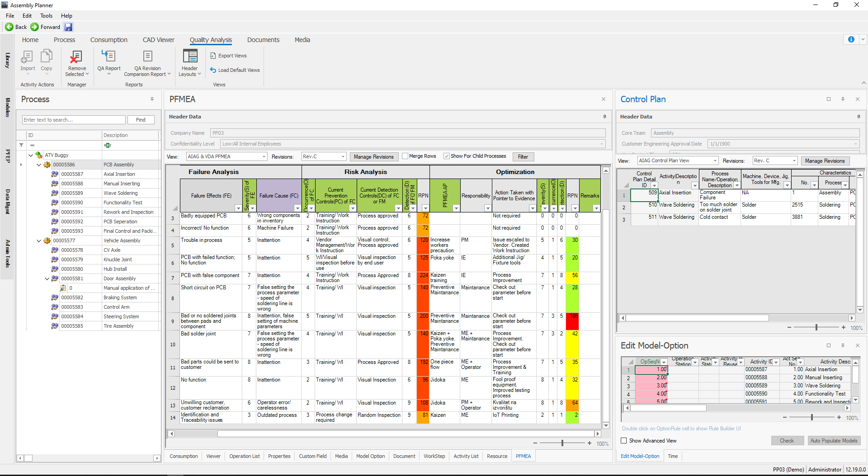Screen dimensions: 868x476
Task: Collapse the Vehicle Assembly tree node
Action: pyautogui.click(x=38, y=240)
